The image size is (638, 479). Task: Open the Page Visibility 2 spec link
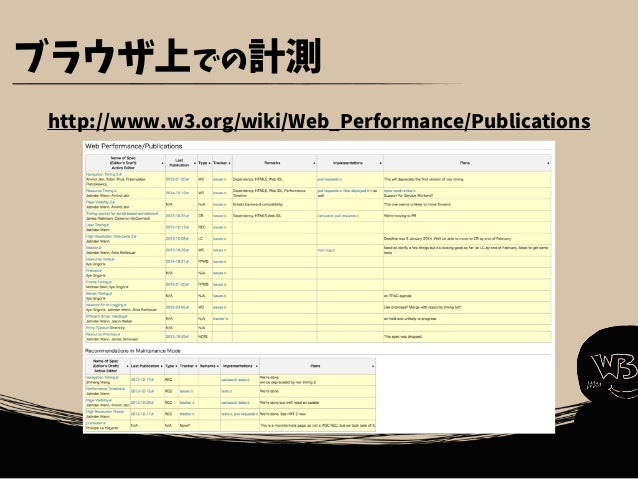tap(100, 202)
